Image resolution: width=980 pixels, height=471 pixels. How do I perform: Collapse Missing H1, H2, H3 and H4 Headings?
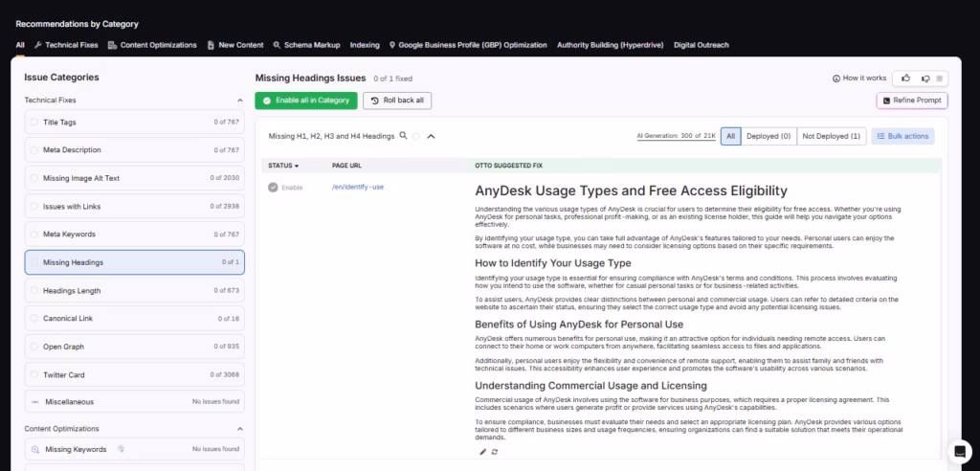click(x=431, y=136)
